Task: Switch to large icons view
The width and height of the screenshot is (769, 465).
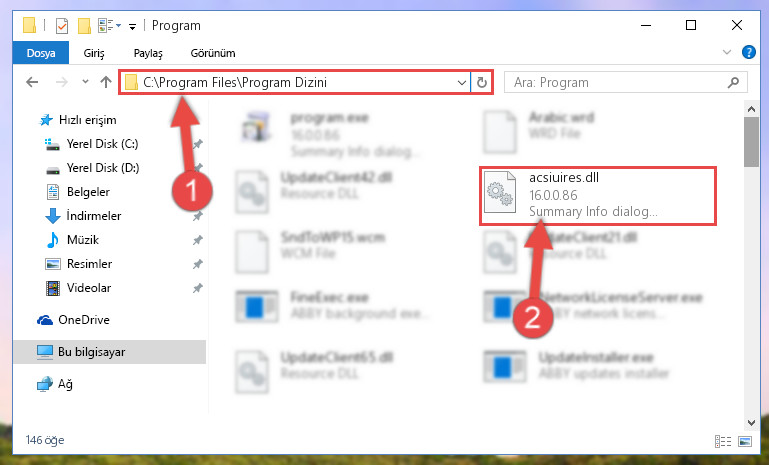Action: (744, 441)
